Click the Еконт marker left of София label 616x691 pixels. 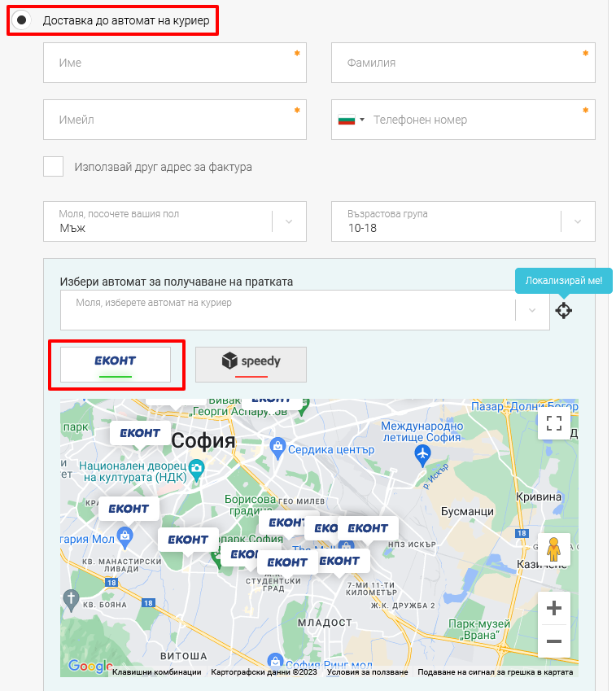tap(140, 435)
